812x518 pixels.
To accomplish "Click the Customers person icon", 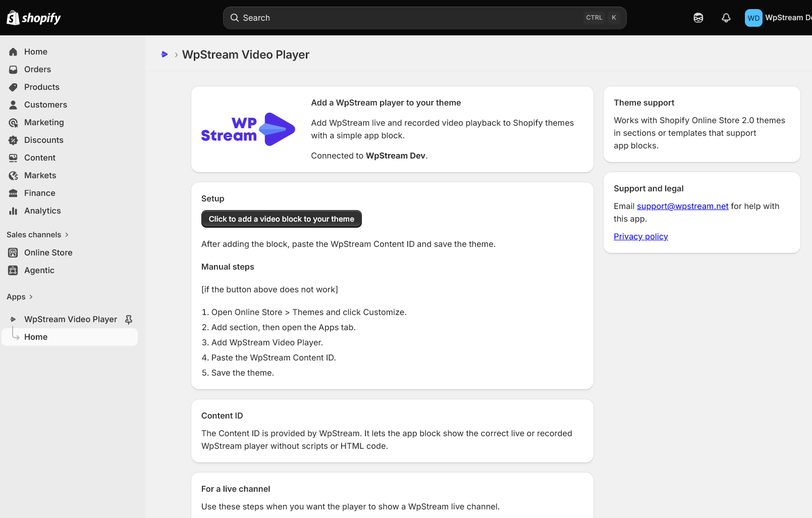I will click(x=13, y=105).
